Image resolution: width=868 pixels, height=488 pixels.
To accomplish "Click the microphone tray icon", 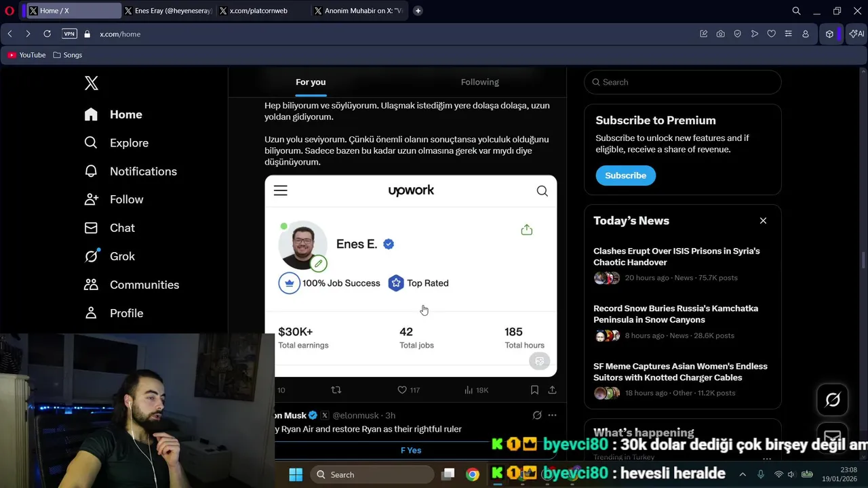I will [761, 474].
